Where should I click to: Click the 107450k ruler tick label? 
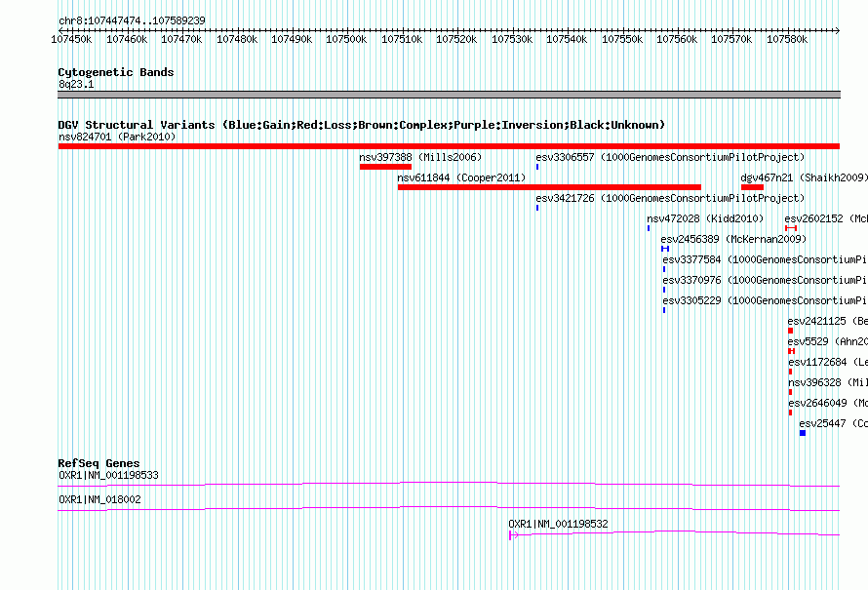click(71, 39)
